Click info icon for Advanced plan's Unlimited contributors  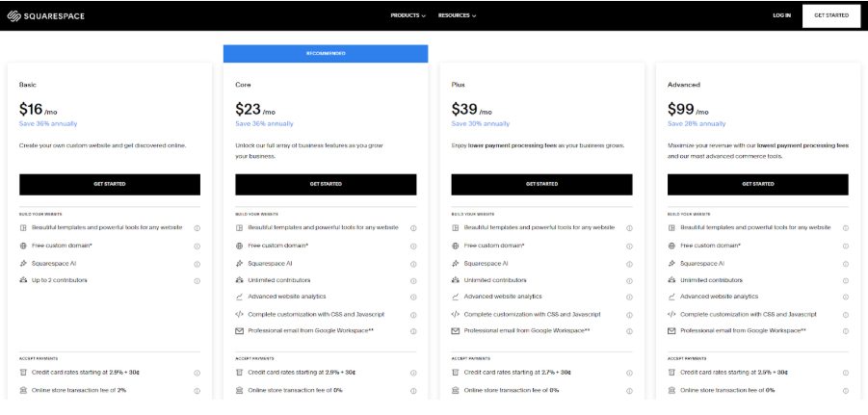[x=845, y=280]
